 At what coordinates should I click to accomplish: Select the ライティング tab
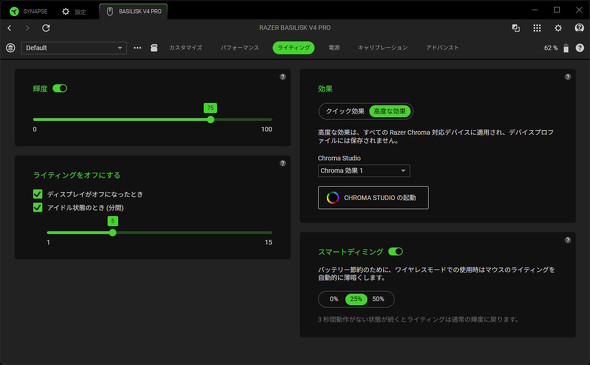(293, 48)
